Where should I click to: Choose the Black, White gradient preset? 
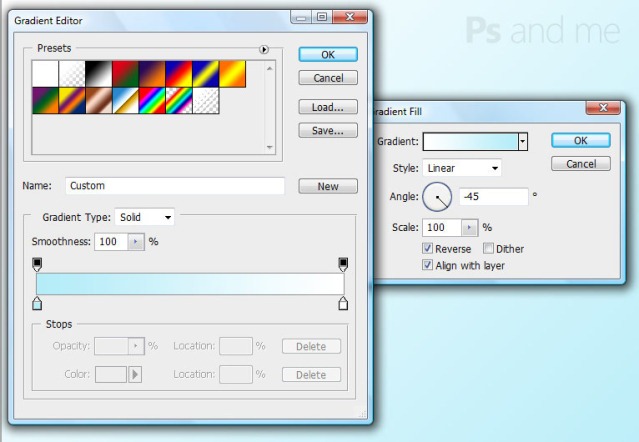(x=99, y=74)
